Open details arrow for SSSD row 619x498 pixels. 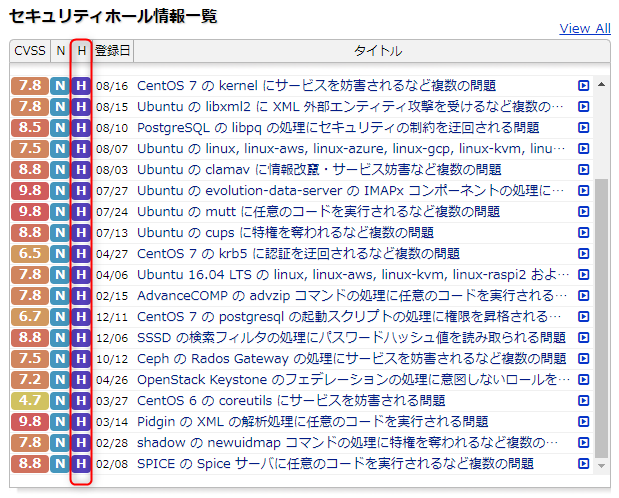coord(583,338)
